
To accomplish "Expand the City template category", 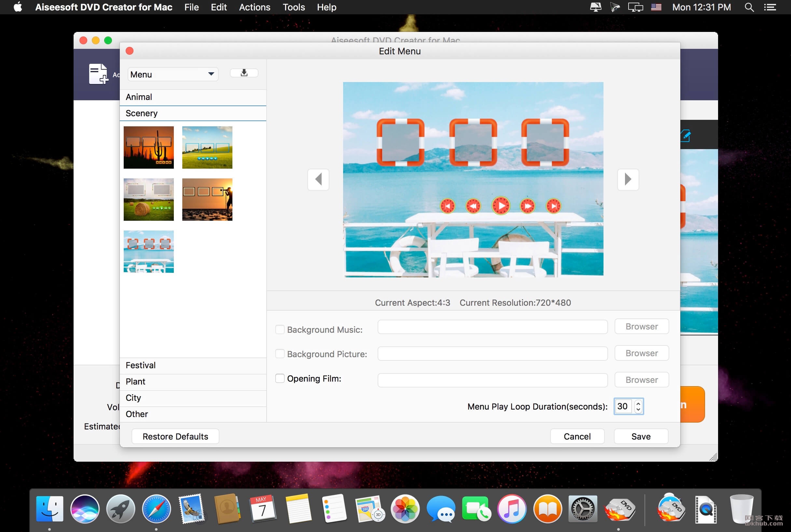I will 193,398.
